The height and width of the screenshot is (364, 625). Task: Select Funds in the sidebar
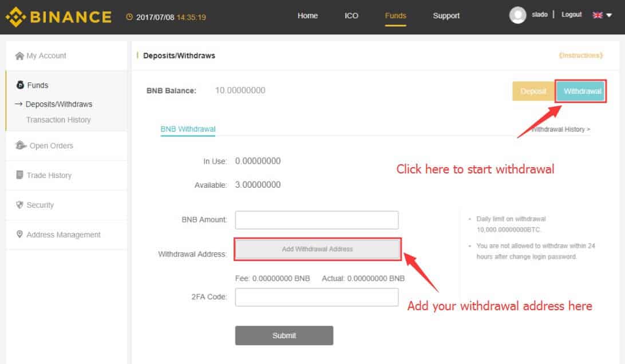[37, 85]
